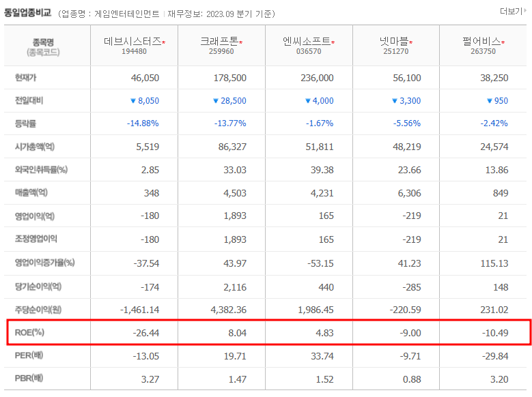Click the down arrow beside 28,500

(215, 101)
